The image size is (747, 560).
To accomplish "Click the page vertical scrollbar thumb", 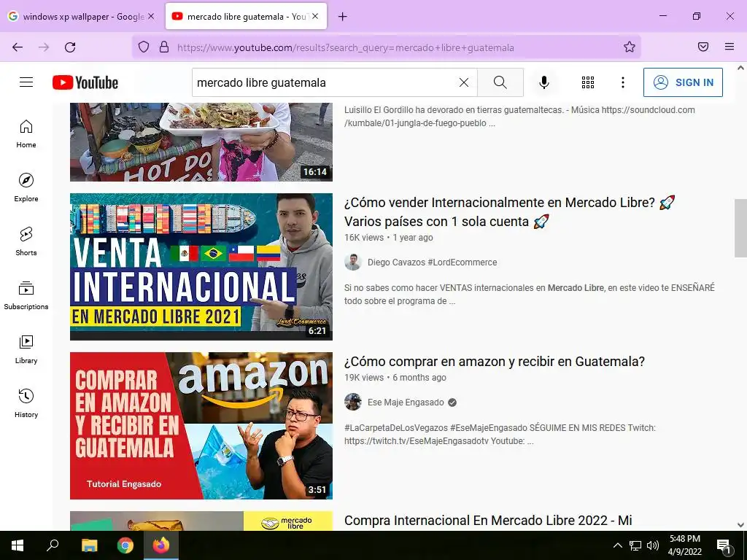I will (x=740, y=228).
